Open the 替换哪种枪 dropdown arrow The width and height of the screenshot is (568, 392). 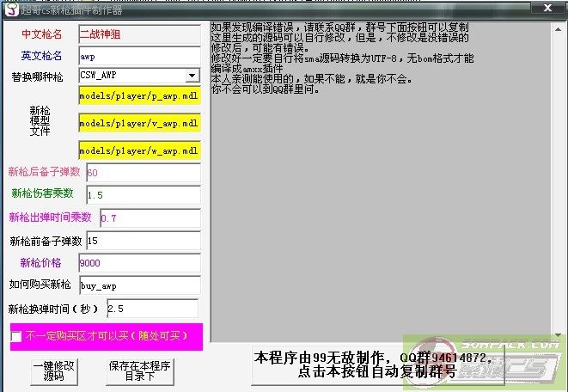click(x=192, y=76)
